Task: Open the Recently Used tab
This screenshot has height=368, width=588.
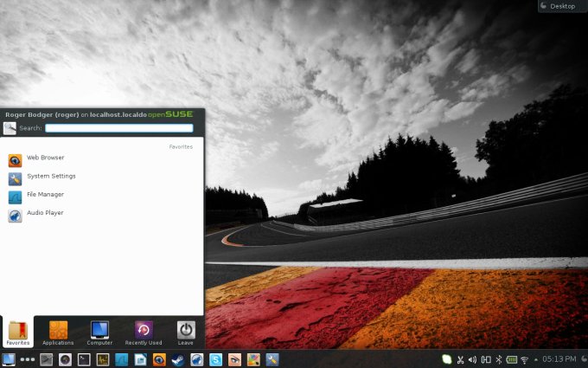Action: tap(143, 332)
